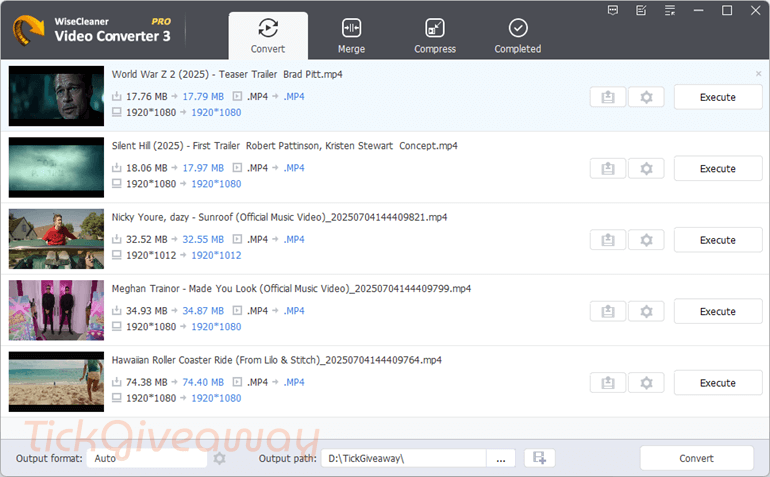Open the feedback chat icon in title bar
This screenshot has height=477, width=770.
tap(612, 10)
